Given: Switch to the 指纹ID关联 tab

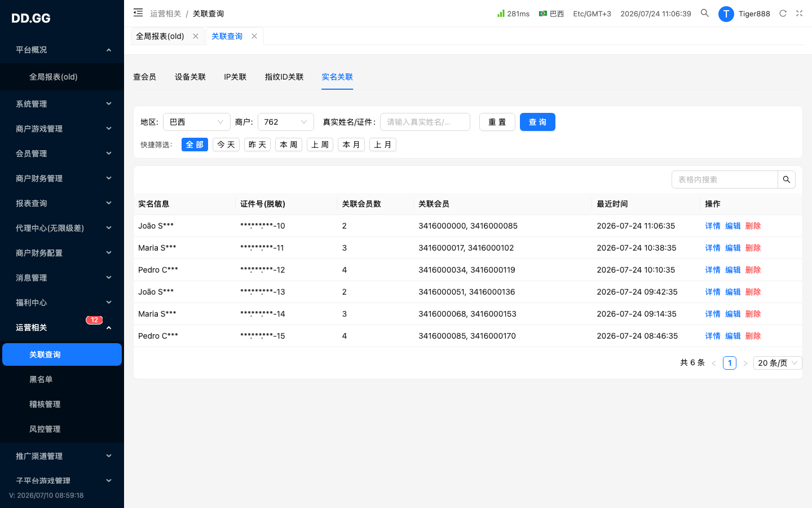Looking at the screenshot, I should coord(284,77).
